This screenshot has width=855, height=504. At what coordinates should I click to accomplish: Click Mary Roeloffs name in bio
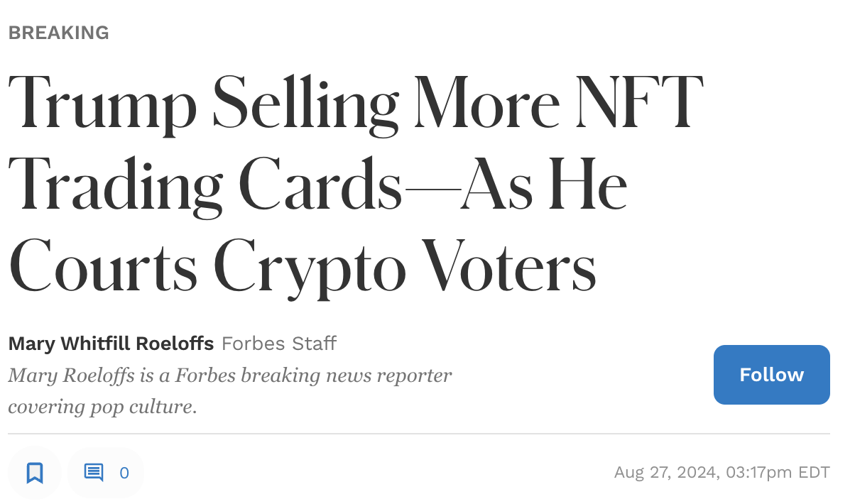[71, 376]
